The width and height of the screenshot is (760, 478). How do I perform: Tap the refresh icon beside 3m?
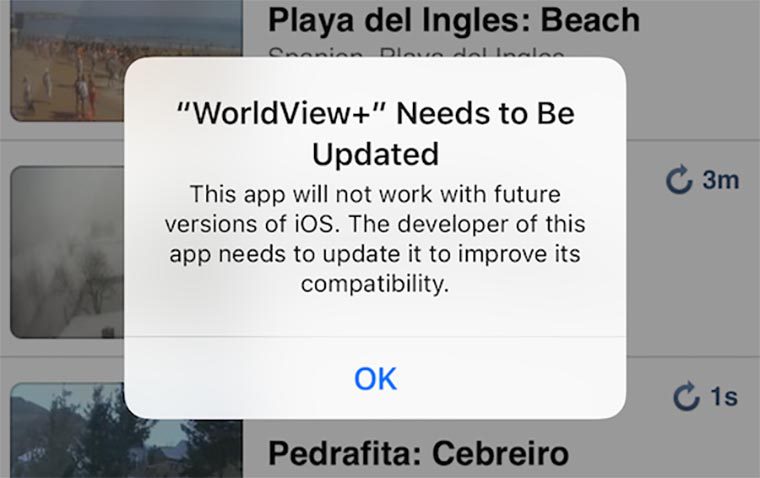point(679,180)
